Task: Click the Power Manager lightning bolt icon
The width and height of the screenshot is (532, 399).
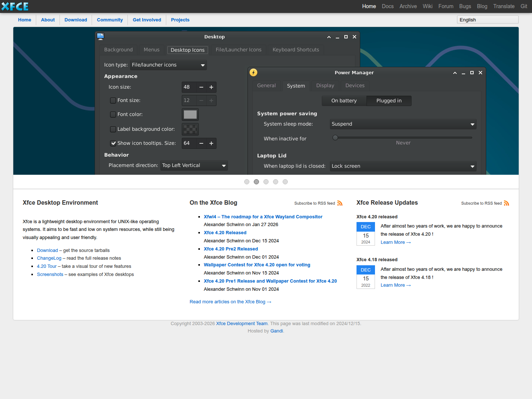Action: coord(253,72)
